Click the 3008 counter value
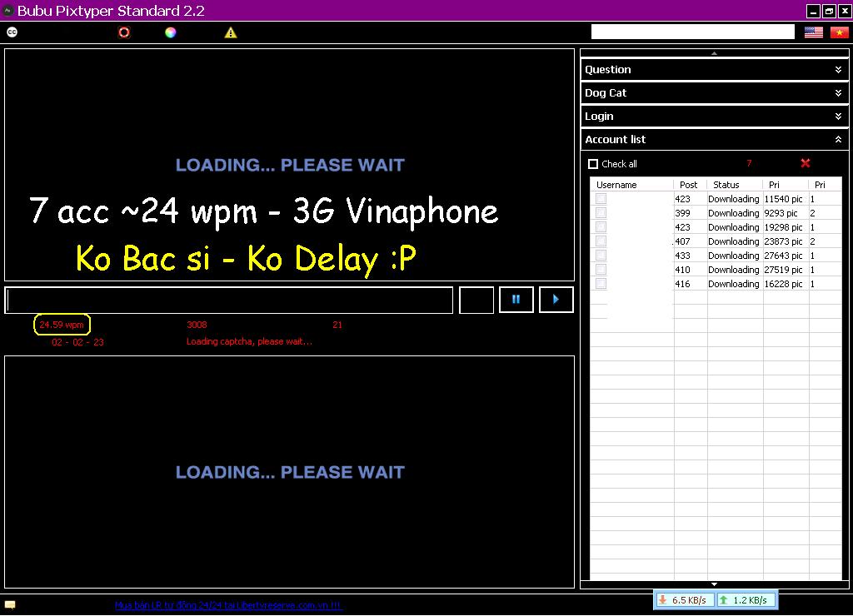Viewport: 853px width, 616px height. [197, 325]
